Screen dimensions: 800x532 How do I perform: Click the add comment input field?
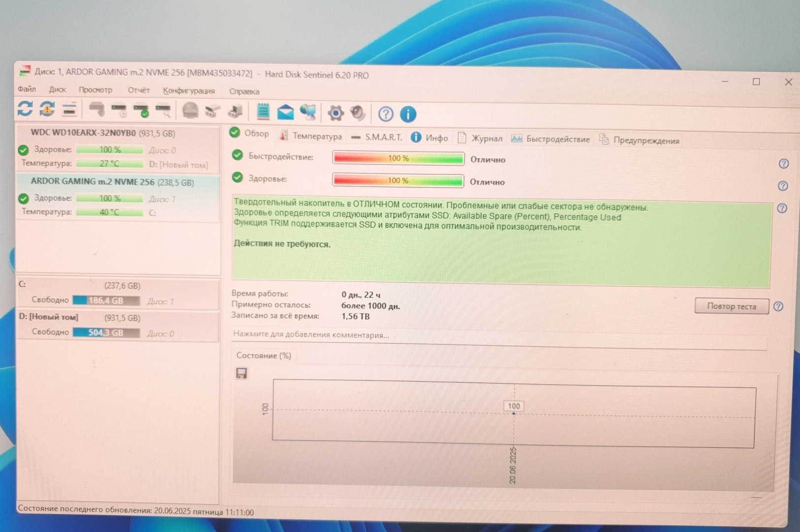click(498, 335)
